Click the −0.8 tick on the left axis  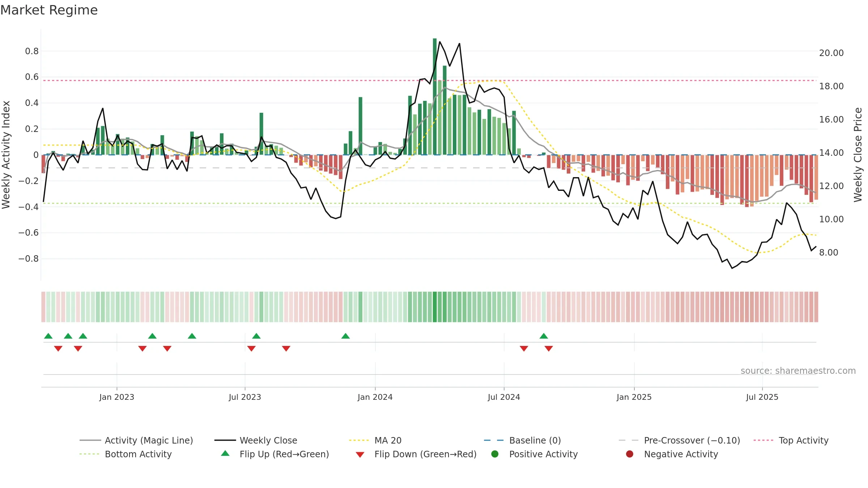pos(29,258)
